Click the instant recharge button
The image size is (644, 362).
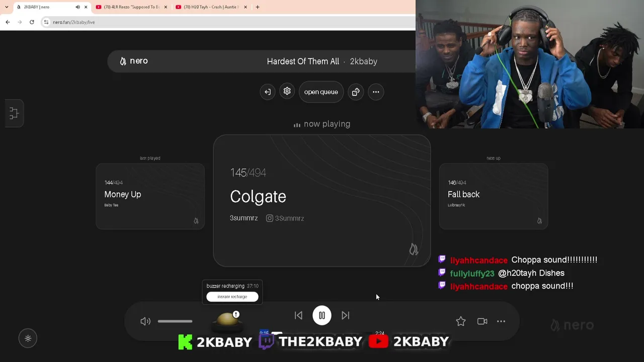tap(232, 297)
